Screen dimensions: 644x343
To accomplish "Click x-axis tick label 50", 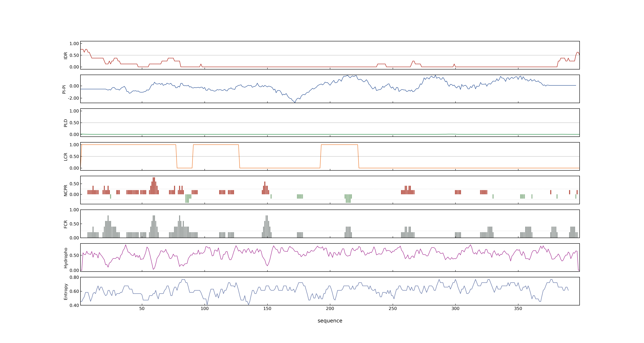I will pos(142,309).
